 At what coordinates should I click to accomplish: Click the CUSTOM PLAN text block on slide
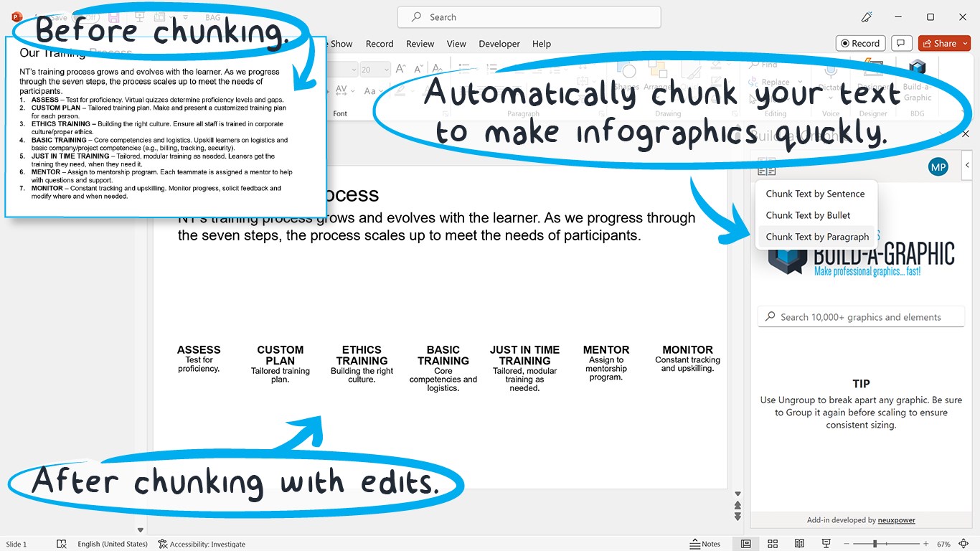coord(281,364)
